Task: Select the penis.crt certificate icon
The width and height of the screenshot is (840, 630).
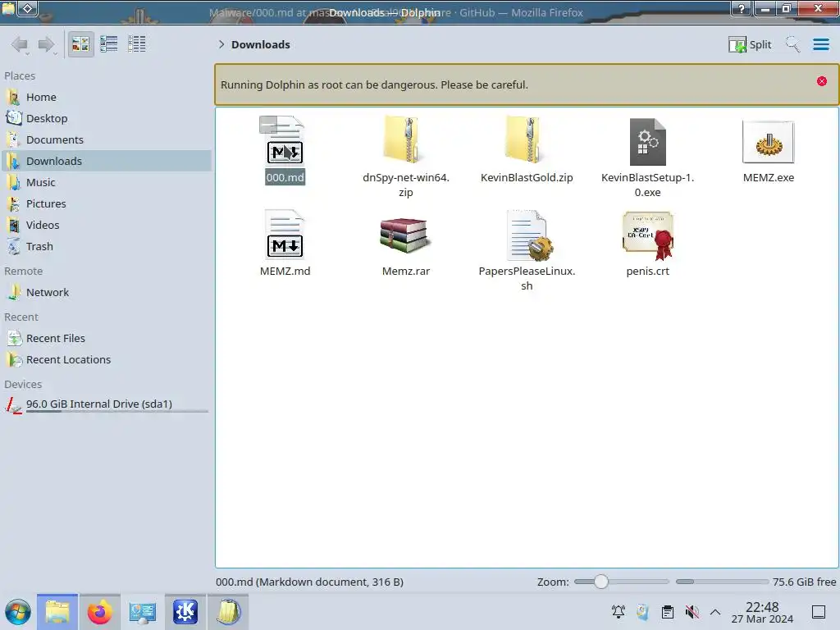Action: 648,235
